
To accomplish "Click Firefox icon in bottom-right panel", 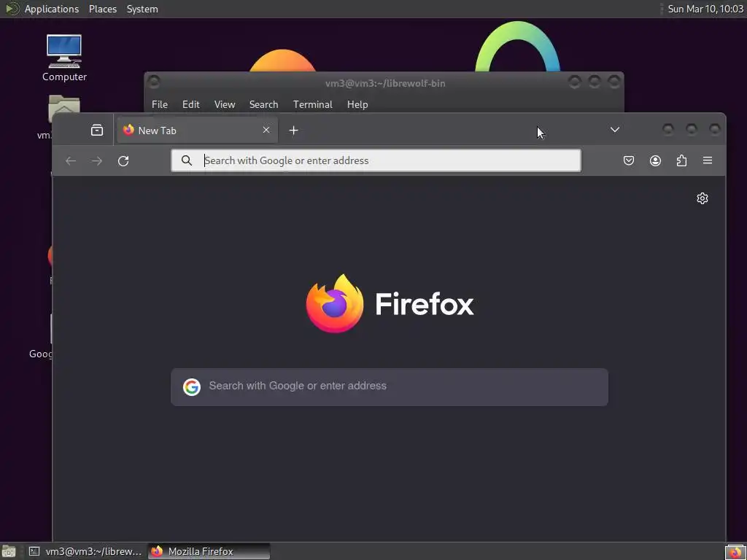I will point(735,553).
